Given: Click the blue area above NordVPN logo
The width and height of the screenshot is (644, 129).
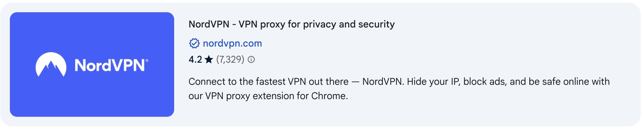Looking at the screenshot, I should coord(92,31).
